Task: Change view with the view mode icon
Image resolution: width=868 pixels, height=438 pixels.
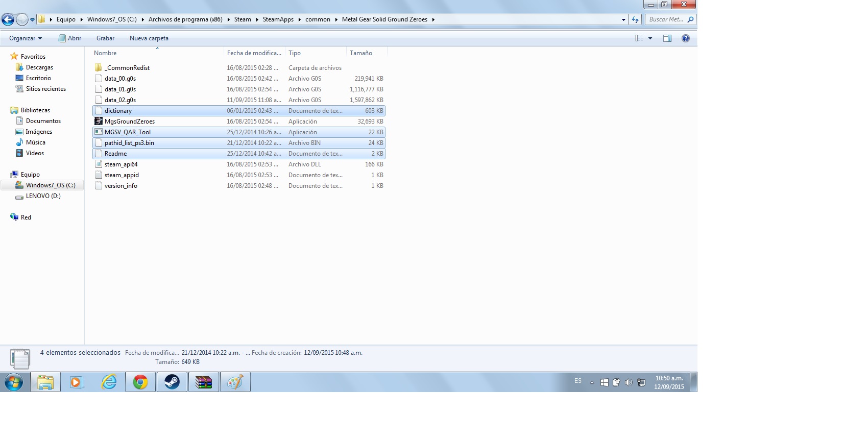Action: 639,38
